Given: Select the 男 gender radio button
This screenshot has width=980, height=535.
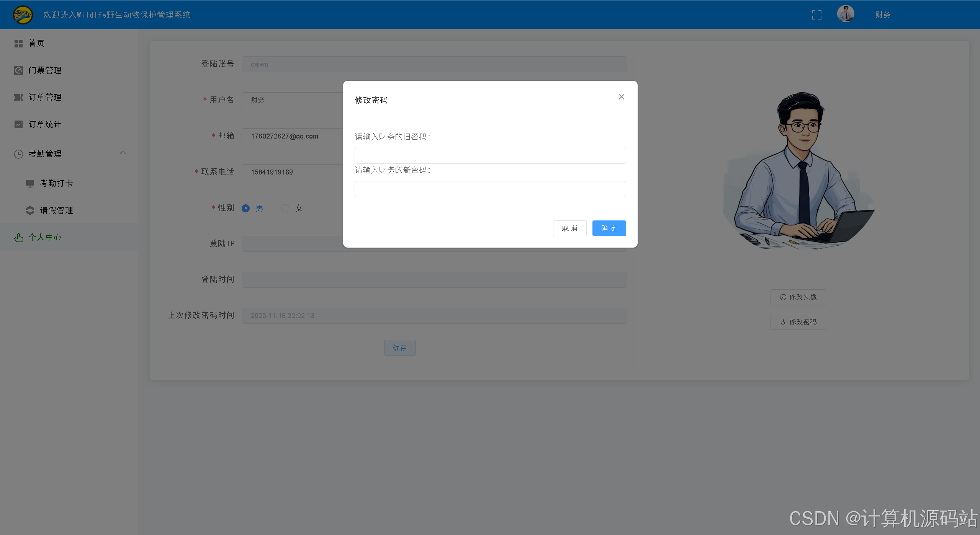Looking at the screenshot, I should pyautogui.click(x=246, y=208).
